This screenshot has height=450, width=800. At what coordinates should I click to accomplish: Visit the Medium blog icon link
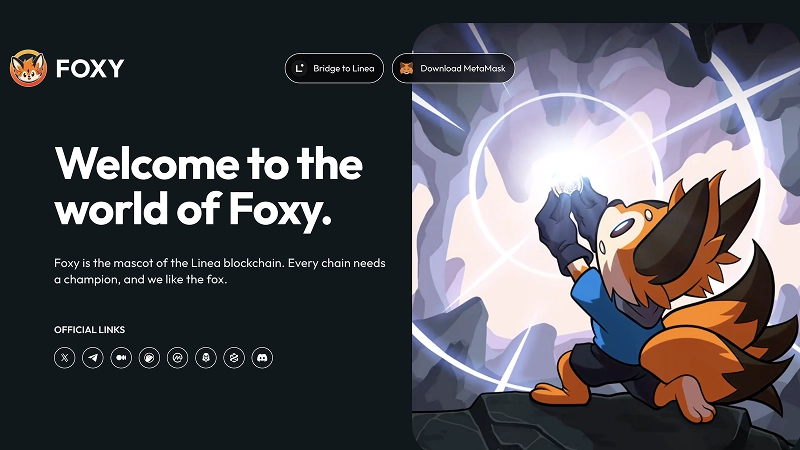(121, 358)
